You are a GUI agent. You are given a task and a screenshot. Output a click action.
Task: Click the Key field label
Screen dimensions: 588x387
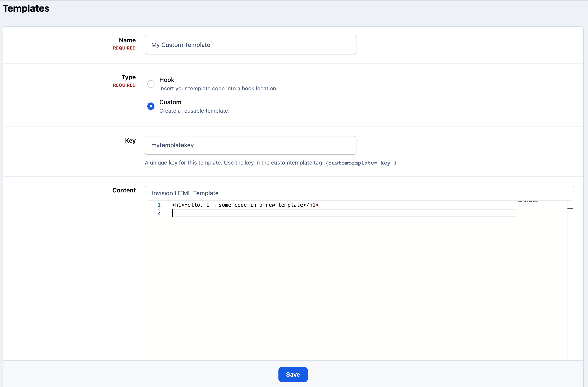[x=130, y=141]
